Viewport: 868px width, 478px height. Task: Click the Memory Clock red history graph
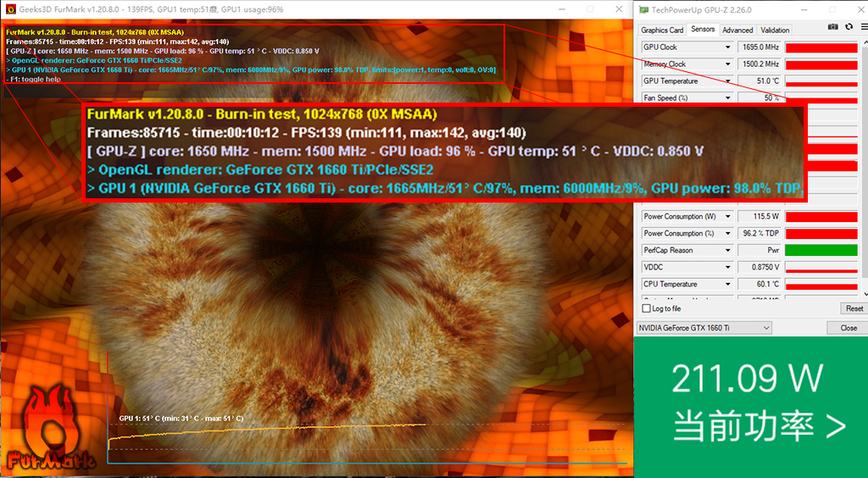coord(821,64)
